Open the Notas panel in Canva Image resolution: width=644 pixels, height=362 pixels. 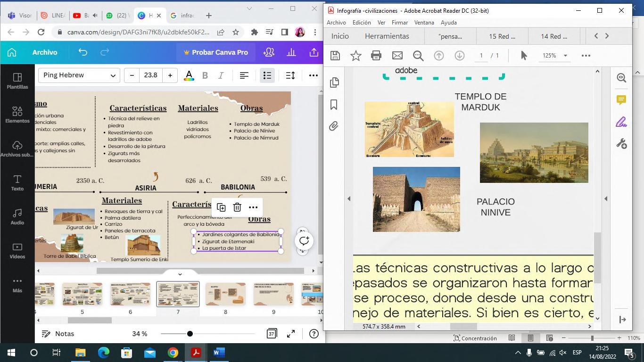pyautogui.click(x=58, y=334)
